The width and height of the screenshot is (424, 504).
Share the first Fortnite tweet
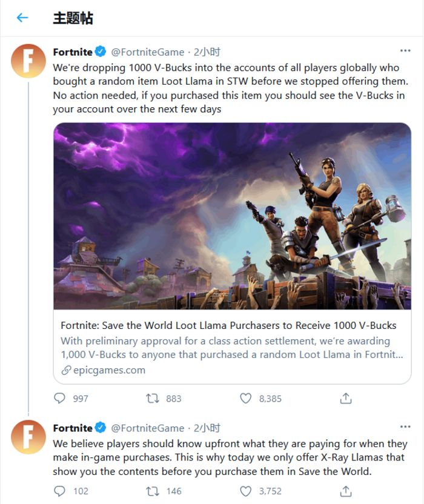[346, 398]
